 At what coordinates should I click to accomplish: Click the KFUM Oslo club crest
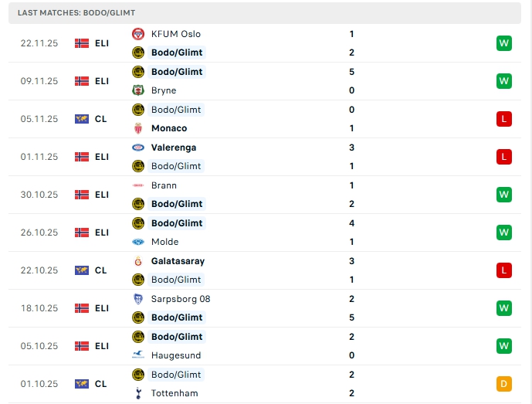tap(138, 34)
